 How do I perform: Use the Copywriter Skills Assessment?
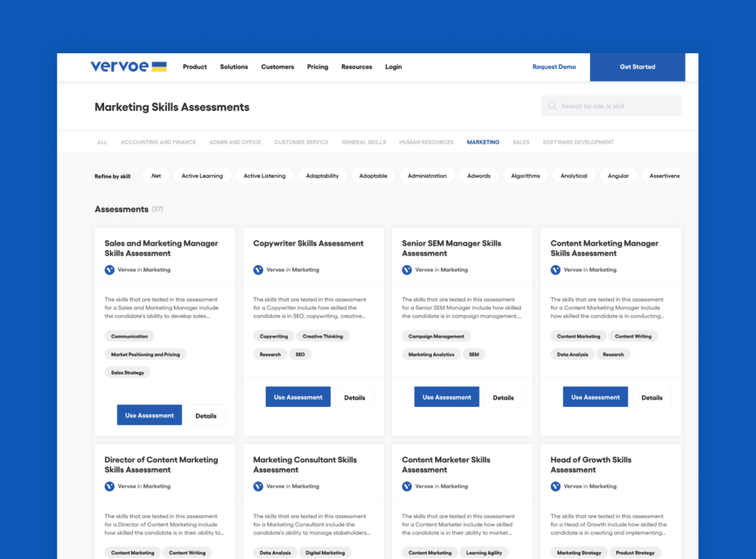(298, 397)
